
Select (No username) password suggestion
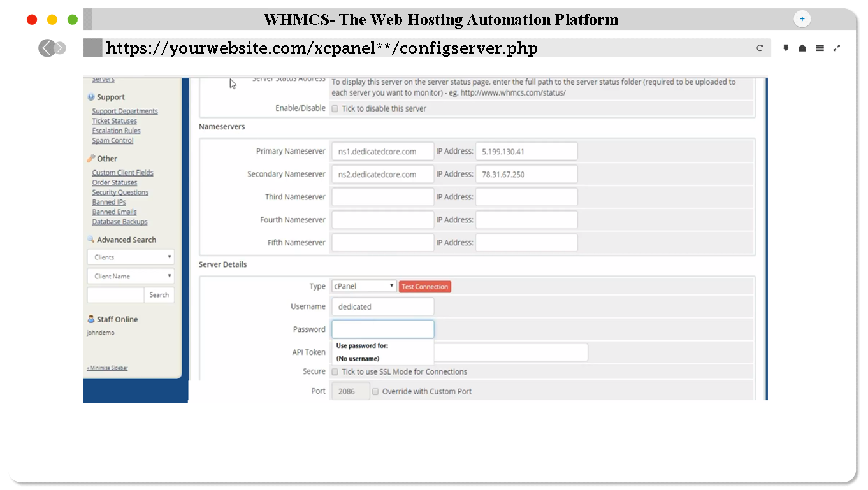358,359
